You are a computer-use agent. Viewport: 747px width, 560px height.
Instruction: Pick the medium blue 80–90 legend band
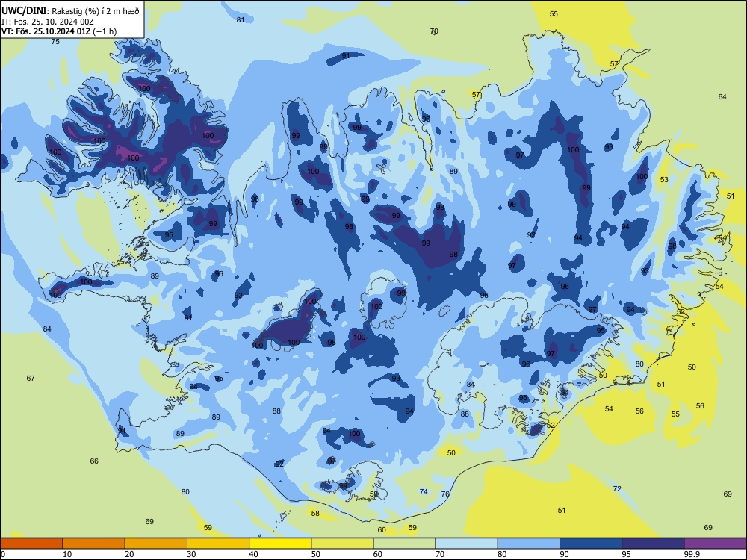pyautogui.click(x=529, y=544)
